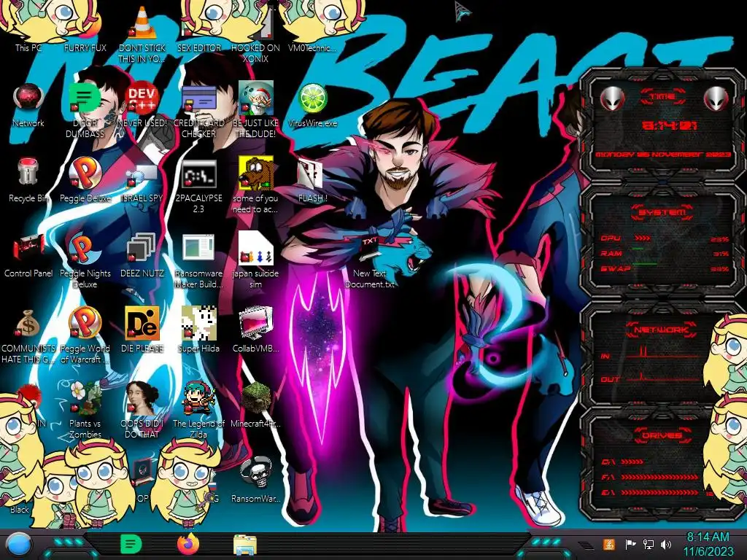
Task: Launch Plants vs Zombies shortcut
Action: click(85, 410)
